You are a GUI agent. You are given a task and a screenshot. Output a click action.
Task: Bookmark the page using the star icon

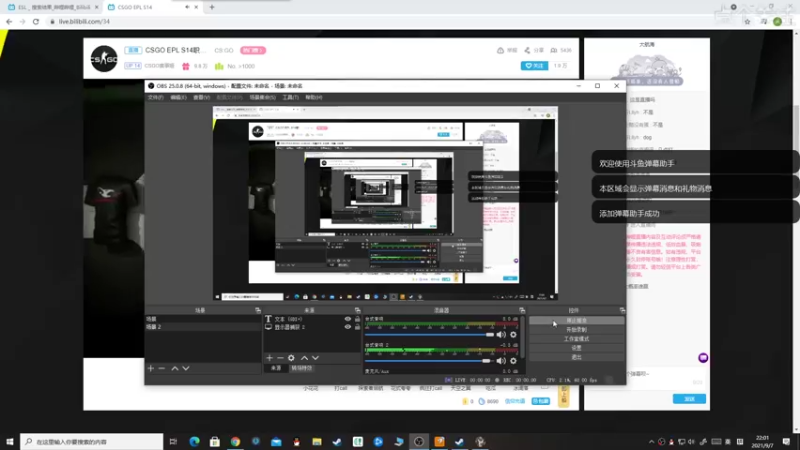[x=747, y=21]
